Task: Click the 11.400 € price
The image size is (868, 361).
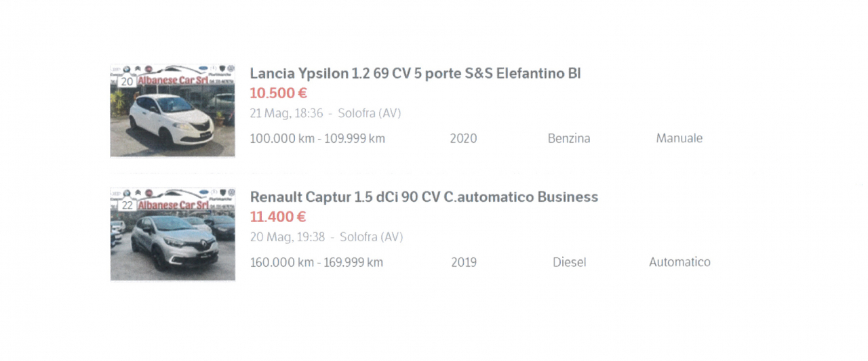Action: click(x=278, y=217)
